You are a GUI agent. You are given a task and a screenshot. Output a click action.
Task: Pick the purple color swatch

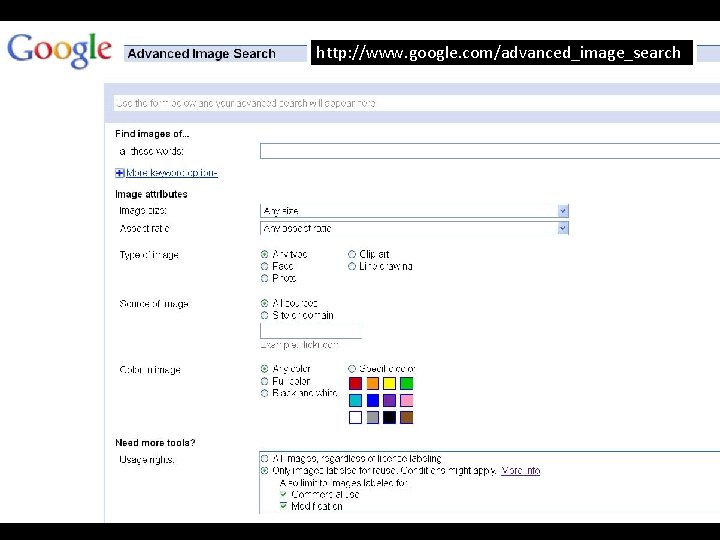click(389, 400)
